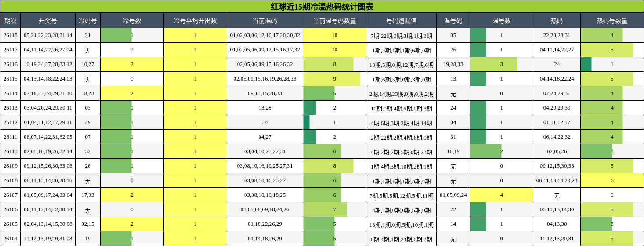Click the 温号数 column header
644x246 pixels.
[501, 21]
